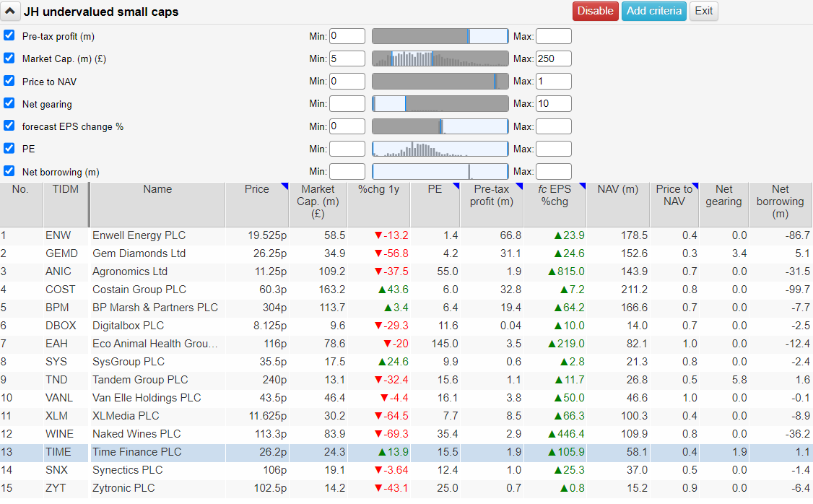Screen dimensions: 813x504
Task: Click Net borrowing Min input field
Action: point(347,172)
